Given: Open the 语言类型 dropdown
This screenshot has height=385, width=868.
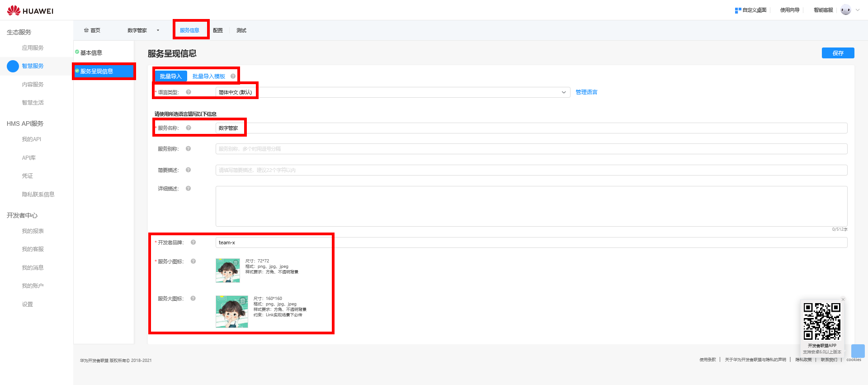Looking at the screenshot, I should coord(392,92).
